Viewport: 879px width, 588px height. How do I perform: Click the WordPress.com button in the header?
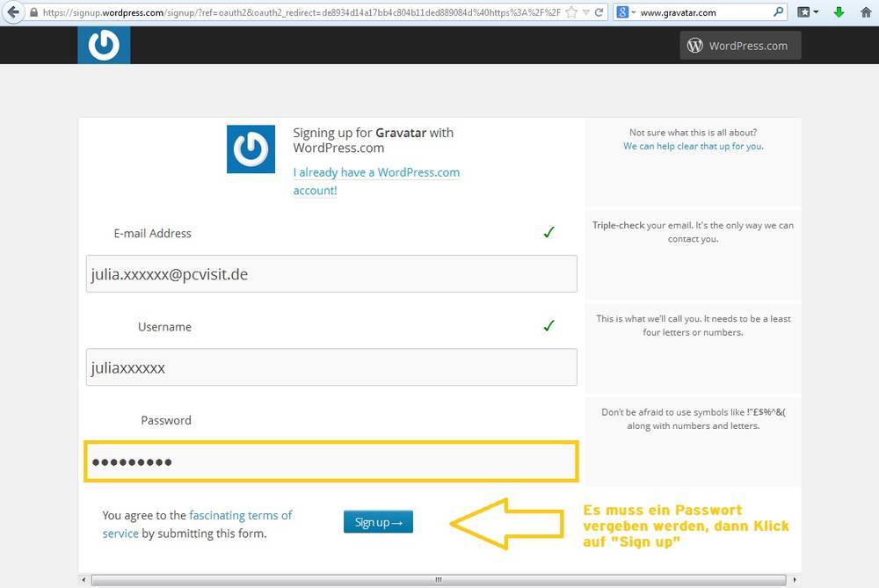coord(740,46)
